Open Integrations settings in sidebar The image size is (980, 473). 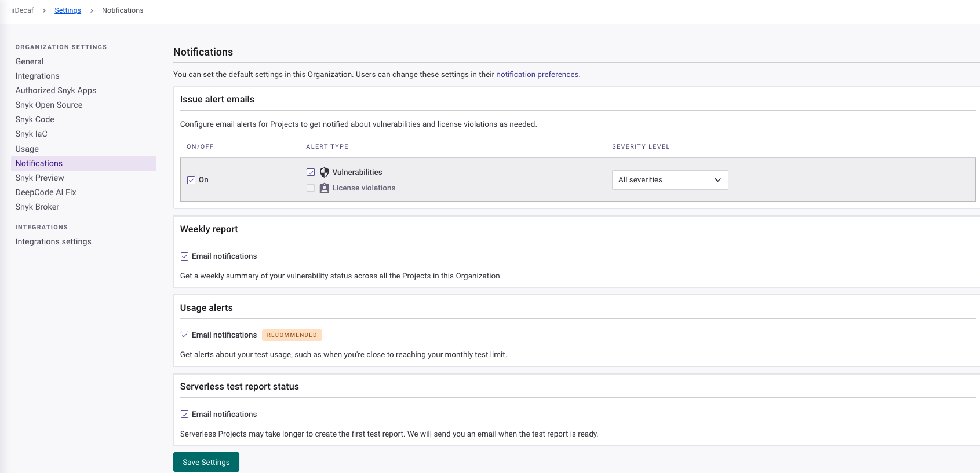click(53, 241)
